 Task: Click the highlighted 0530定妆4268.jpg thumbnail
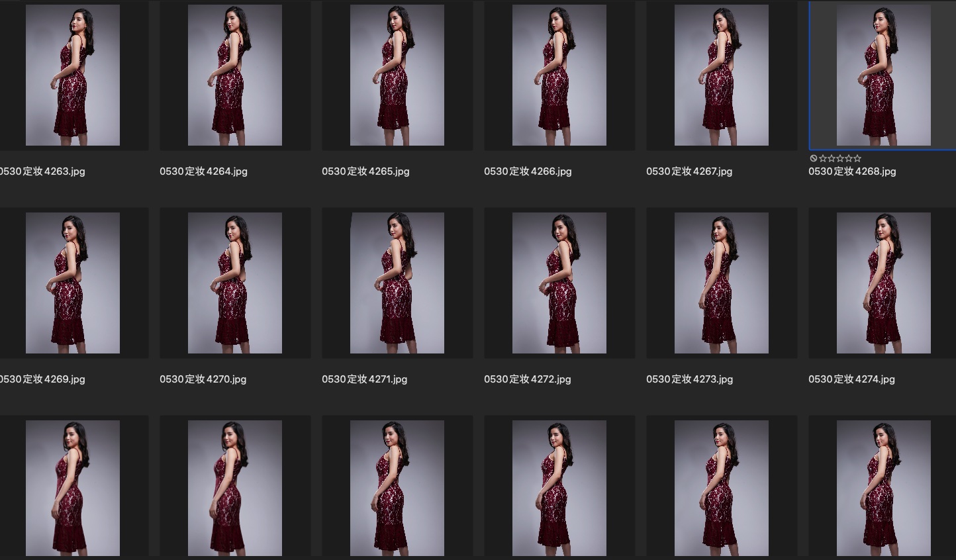click(883, 75)
